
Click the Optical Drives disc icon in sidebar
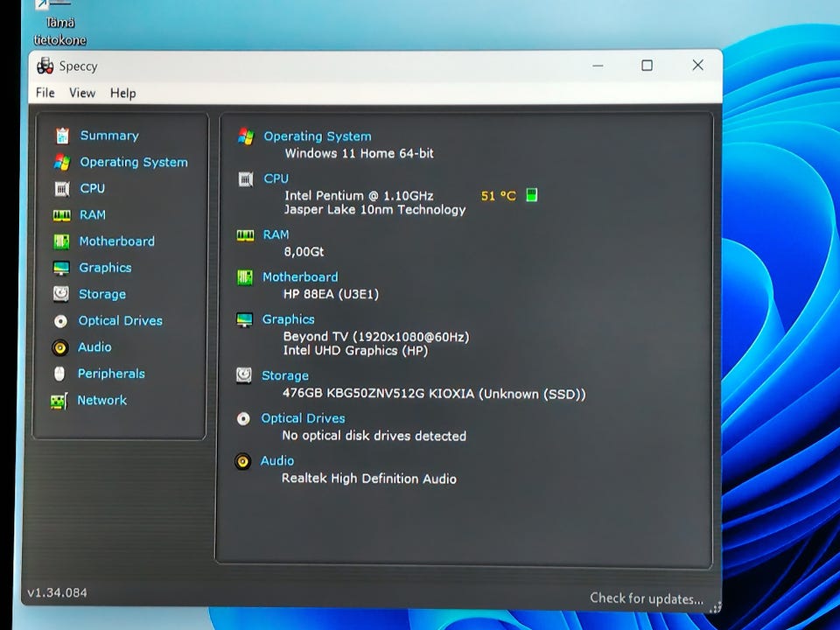click(60, 321)
